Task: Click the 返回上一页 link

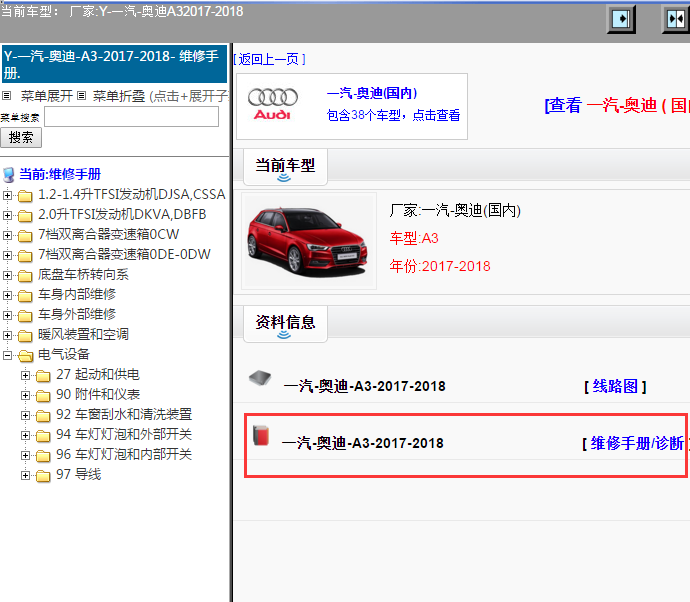Action: (269, 59)
